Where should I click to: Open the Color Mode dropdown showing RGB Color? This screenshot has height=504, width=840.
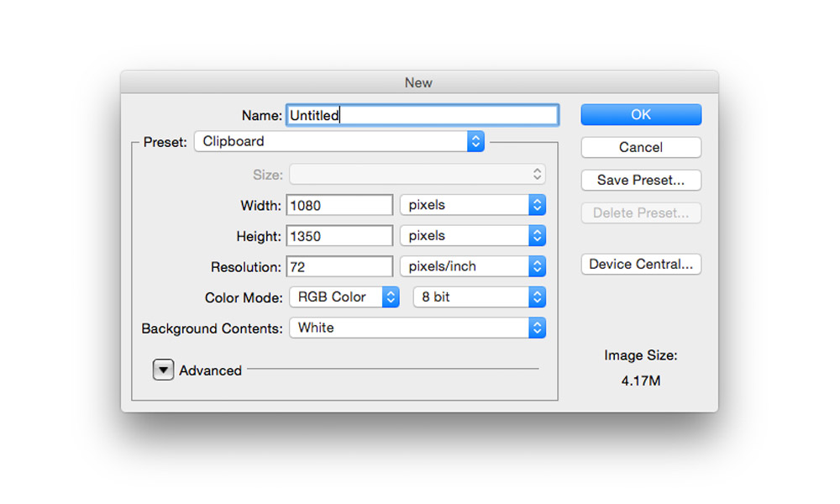344,297
